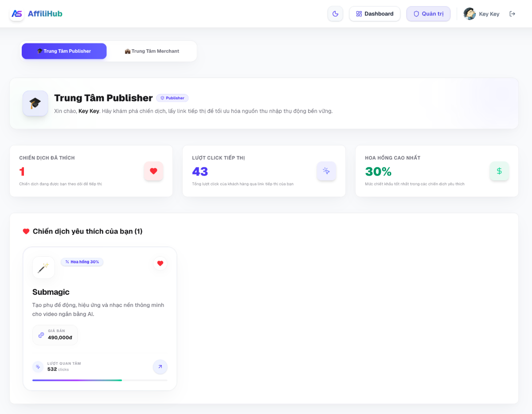Switch to the Trung Tâm Merchant tab

[152, 51]
